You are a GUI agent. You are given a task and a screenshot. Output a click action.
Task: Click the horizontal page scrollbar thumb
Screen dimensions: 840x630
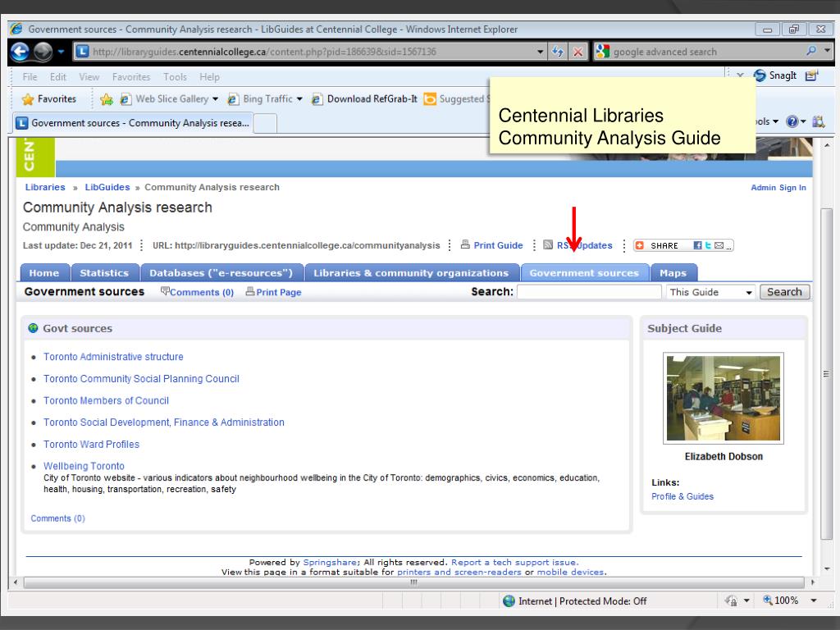coord(413,582)
